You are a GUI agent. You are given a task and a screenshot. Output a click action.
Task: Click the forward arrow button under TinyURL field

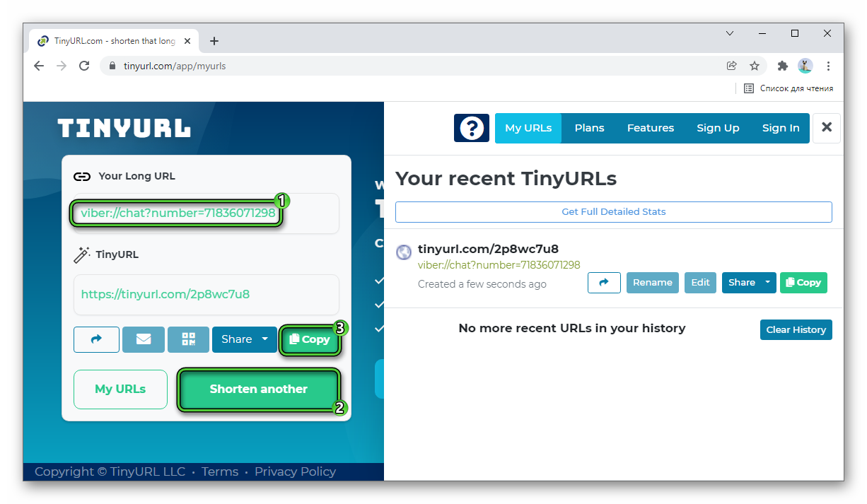(x=96, y=339)
